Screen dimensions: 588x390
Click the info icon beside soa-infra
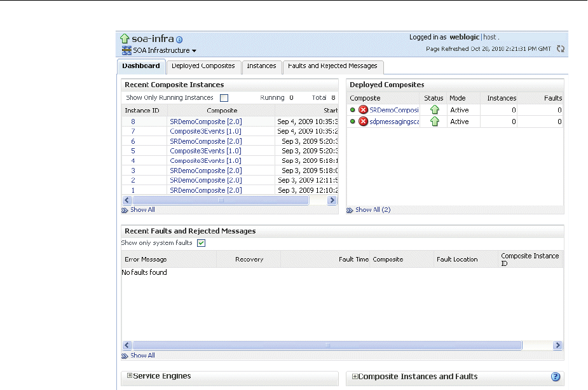(179, 39)
